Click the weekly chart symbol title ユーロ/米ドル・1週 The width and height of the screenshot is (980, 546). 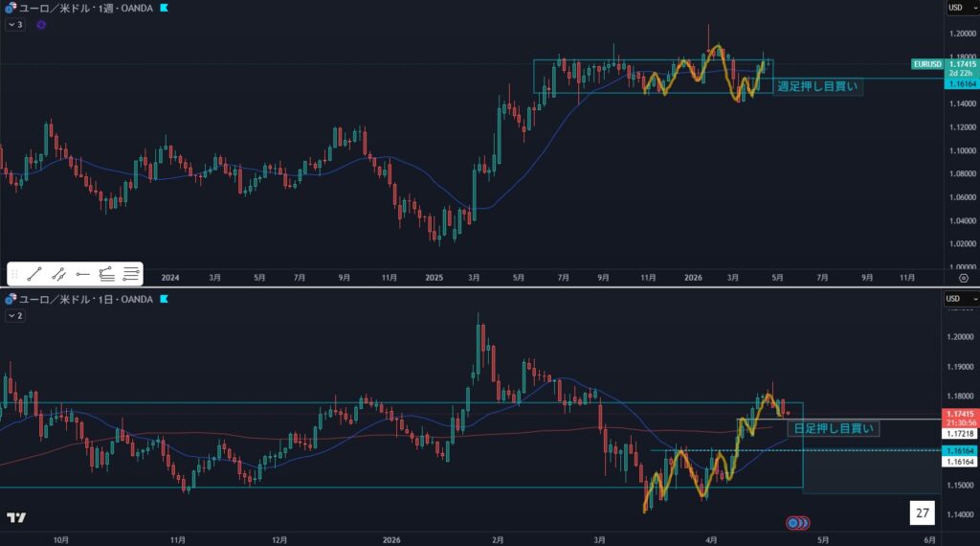click(x=84, y=8)
